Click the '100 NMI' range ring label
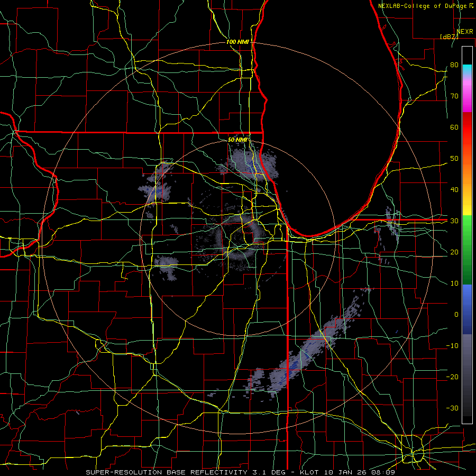Viewport: 476px width, 476px height. coord(237,42)
